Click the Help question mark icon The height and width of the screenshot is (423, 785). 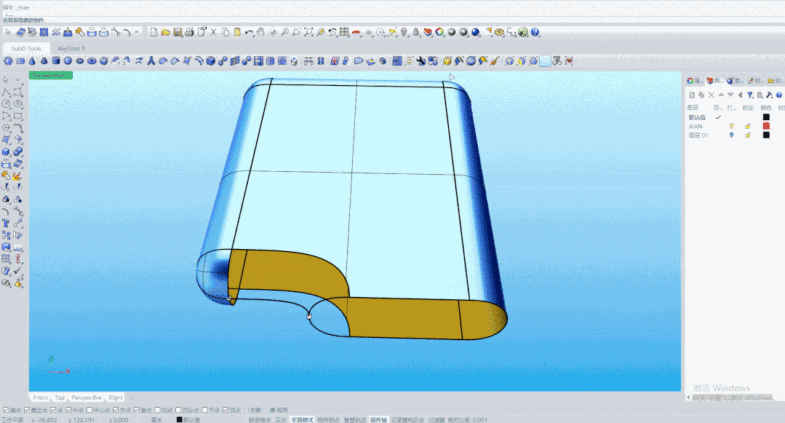536,33
